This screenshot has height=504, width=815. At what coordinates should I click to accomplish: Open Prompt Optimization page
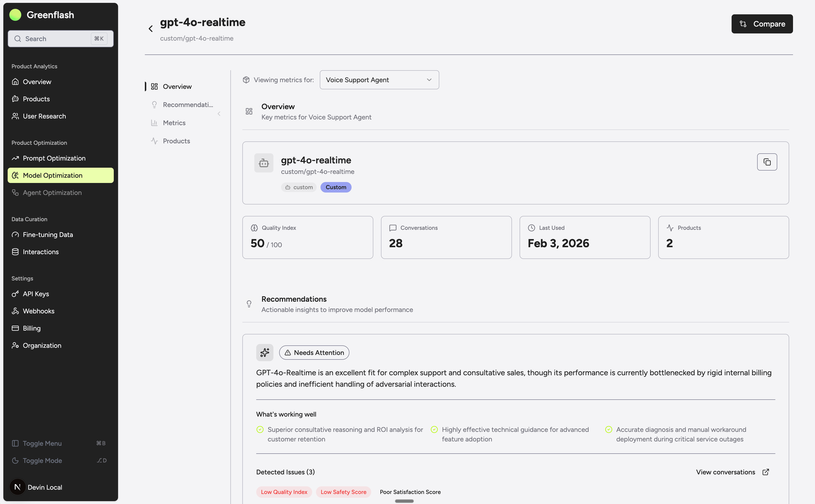click(60, 158)
